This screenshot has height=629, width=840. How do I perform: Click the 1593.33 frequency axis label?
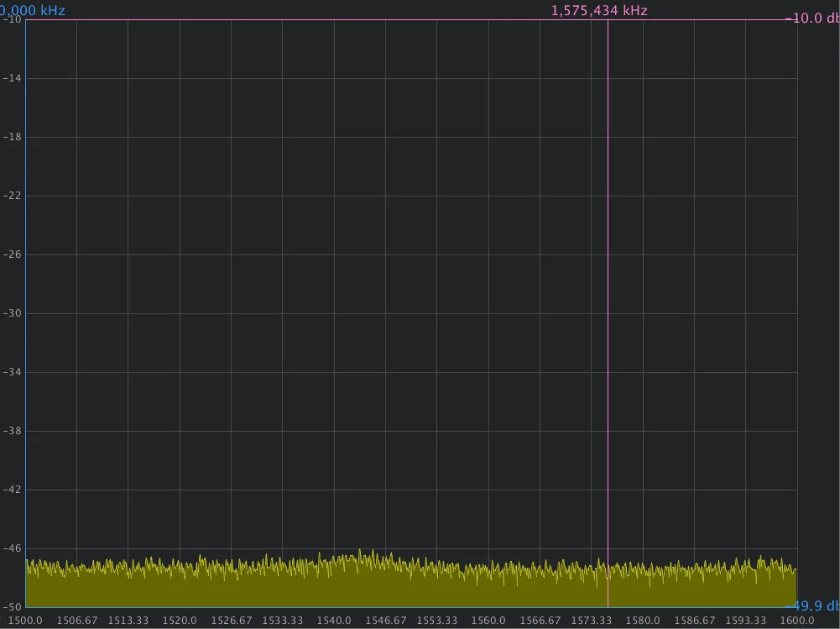pos(746,621)
